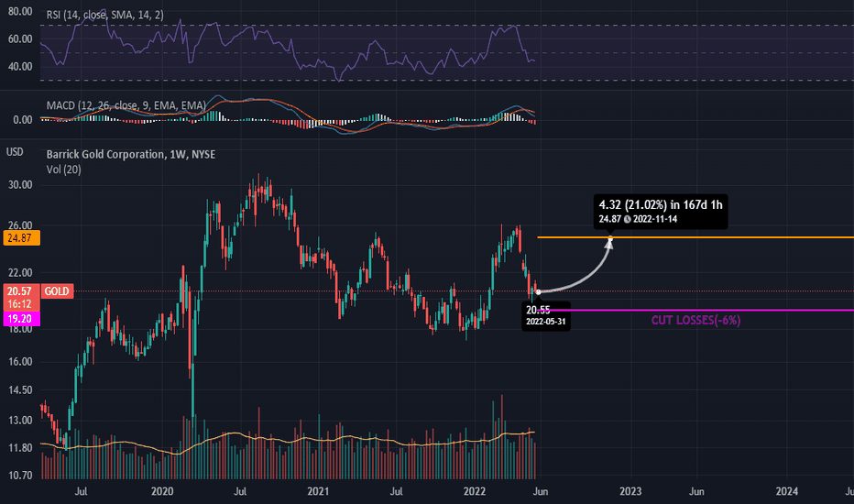Click the RSI (14, close, SMA, 14, 2) indicator label
Viewport: 854px width, 504px height.
coord(104,16)
